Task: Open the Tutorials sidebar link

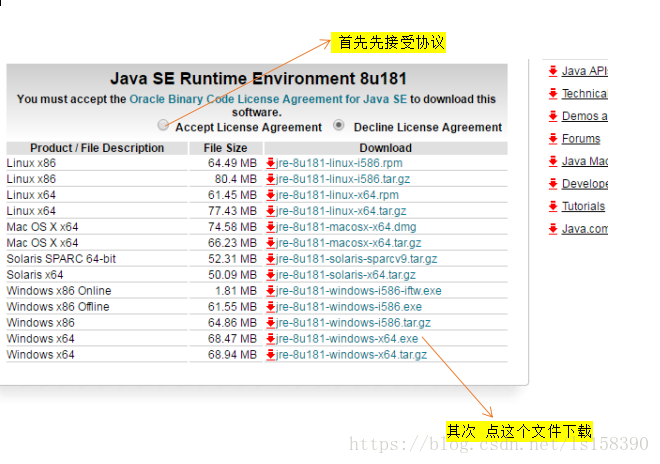Action: click(583, 206)
